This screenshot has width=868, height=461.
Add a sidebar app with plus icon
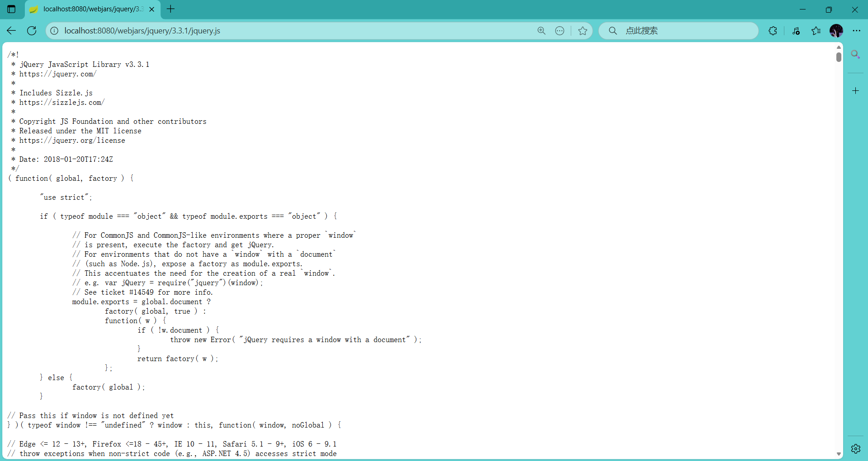pyautogui.click(x=855, y=91)
